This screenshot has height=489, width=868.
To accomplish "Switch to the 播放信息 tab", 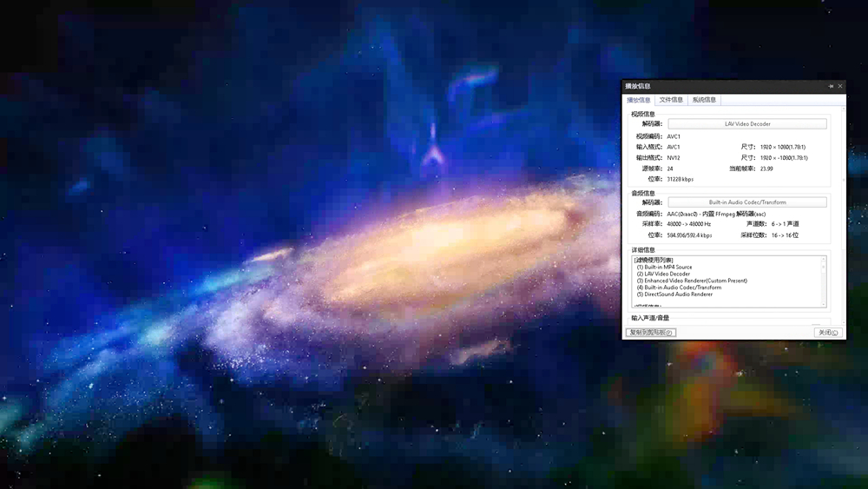I will [639, 100].
